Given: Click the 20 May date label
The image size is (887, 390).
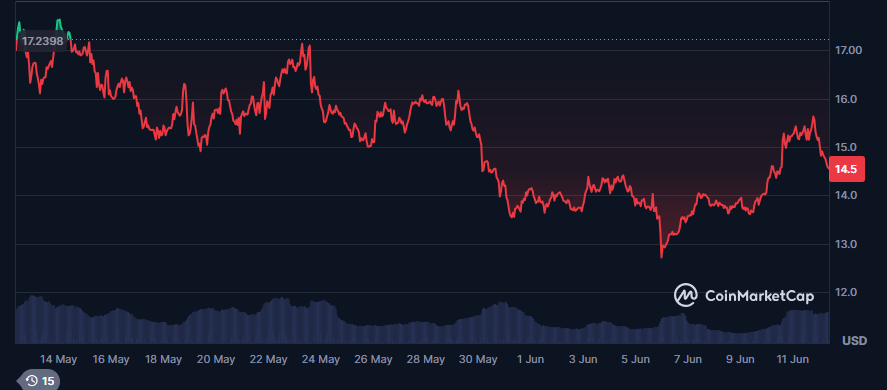Looking at the screenshot, I should pos(216,359).
